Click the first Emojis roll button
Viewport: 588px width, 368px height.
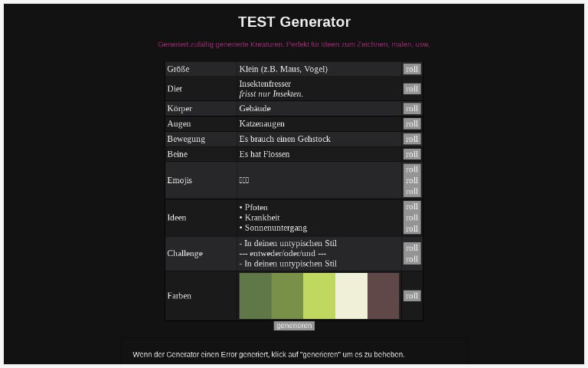(x=412, y=169)
